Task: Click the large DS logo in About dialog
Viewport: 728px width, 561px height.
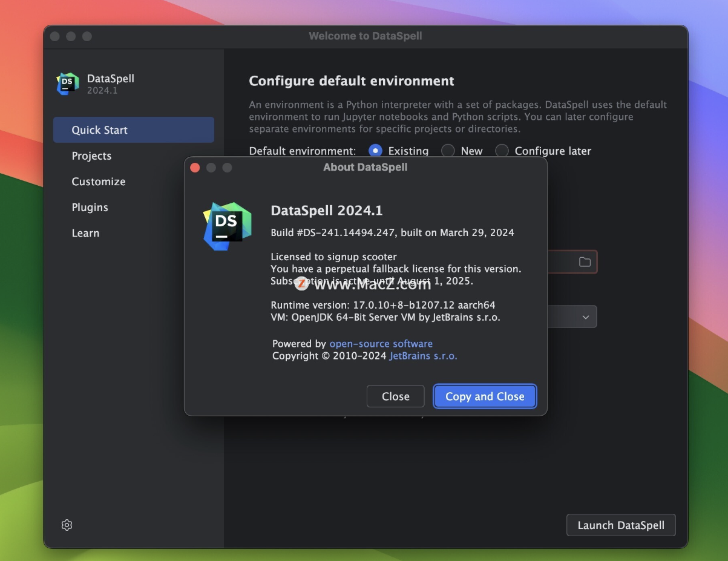Action: [227, 226]
